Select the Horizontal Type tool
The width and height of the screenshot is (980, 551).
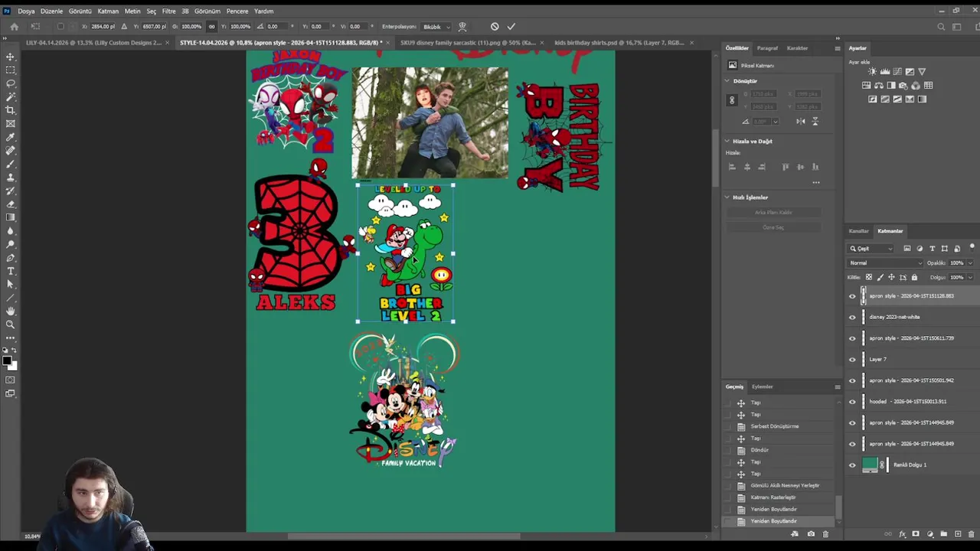[x=11, y=271]
